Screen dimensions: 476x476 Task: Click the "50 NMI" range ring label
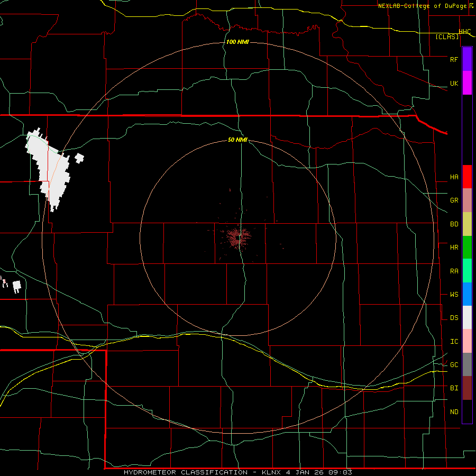237,140
